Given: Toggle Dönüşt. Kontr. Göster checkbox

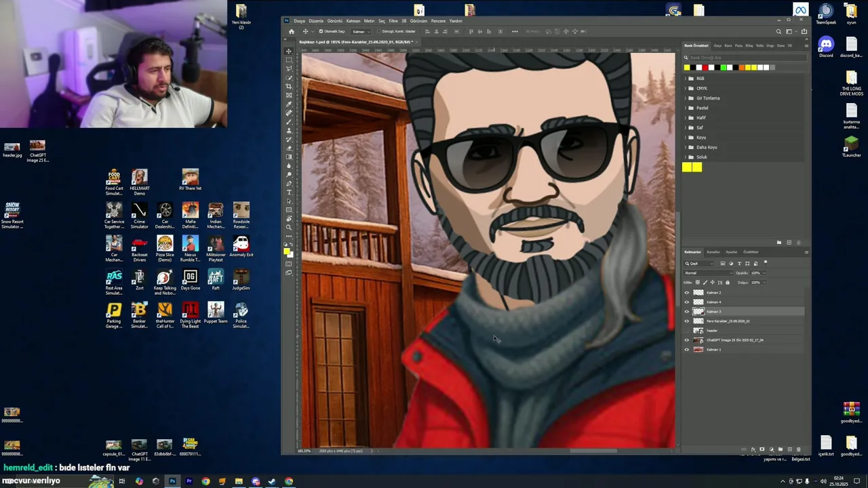Looking at the screenshot, I should pyautogui.click(x=379, y=31).
